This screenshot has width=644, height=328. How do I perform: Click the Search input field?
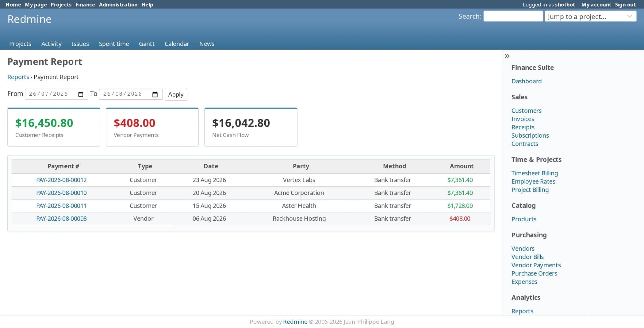(513, 16)
